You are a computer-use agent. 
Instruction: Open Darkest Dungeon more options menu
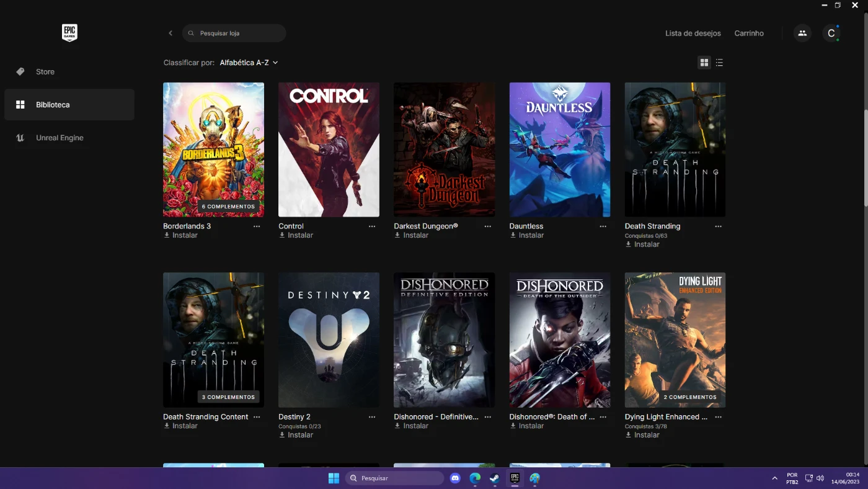(487, 227)
